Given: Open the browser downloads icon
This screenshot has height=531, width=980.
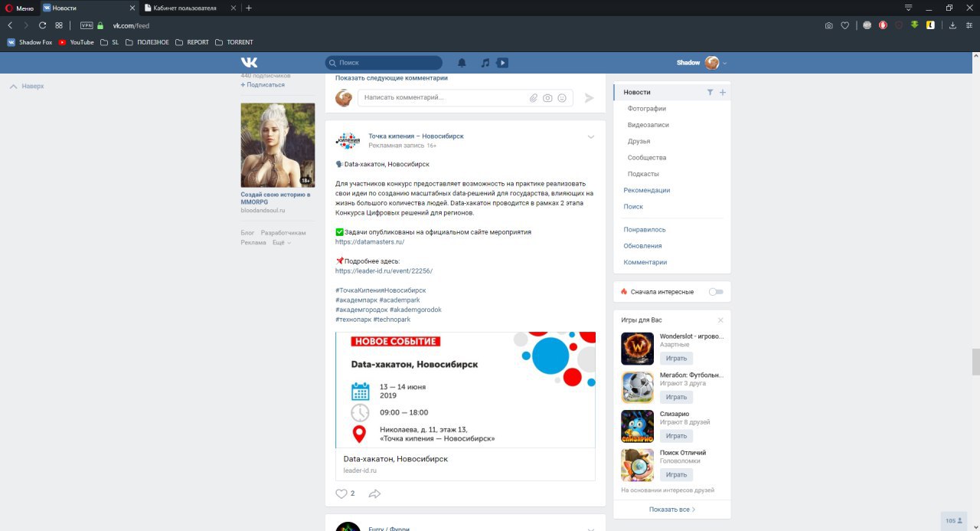Looking at the screenshot, I should point(952,25).
